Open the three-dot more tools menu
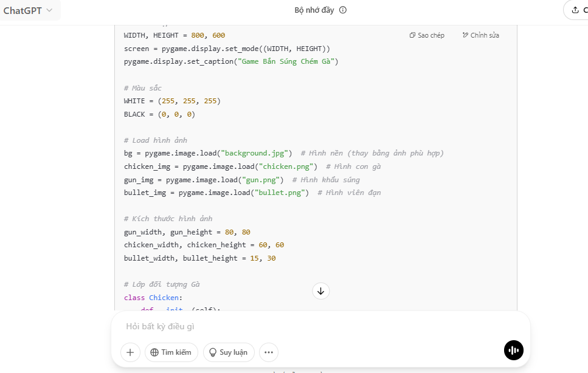The width and height of the screenshot is (588, 373). (x=269, y=352)
